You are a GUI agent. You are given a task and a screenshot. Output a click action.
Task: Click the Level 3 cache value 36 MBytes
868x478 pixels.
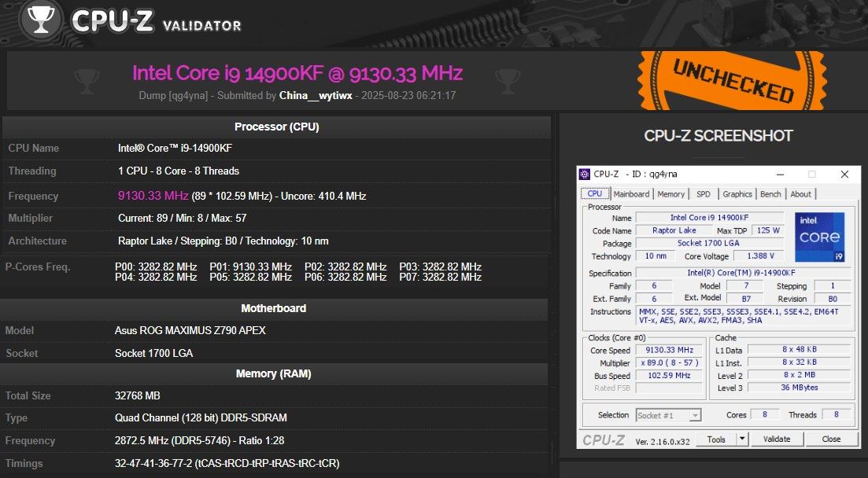click(x=799, y=388)
